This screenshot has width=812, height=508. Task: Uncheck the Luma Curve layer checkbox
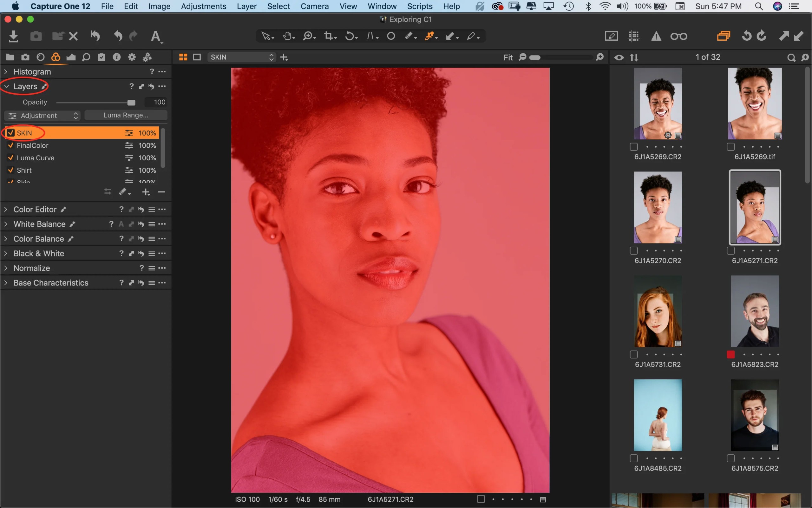coord(11,157)
